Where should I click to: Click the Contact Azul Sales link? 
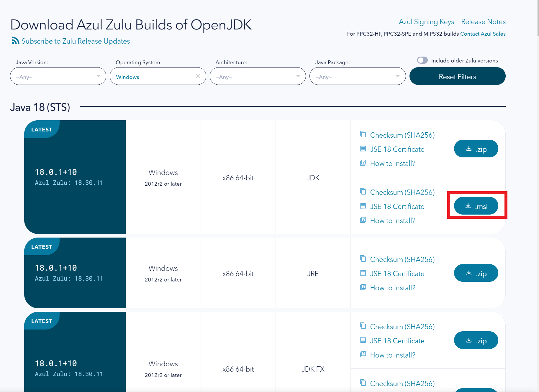pos(483,34)
